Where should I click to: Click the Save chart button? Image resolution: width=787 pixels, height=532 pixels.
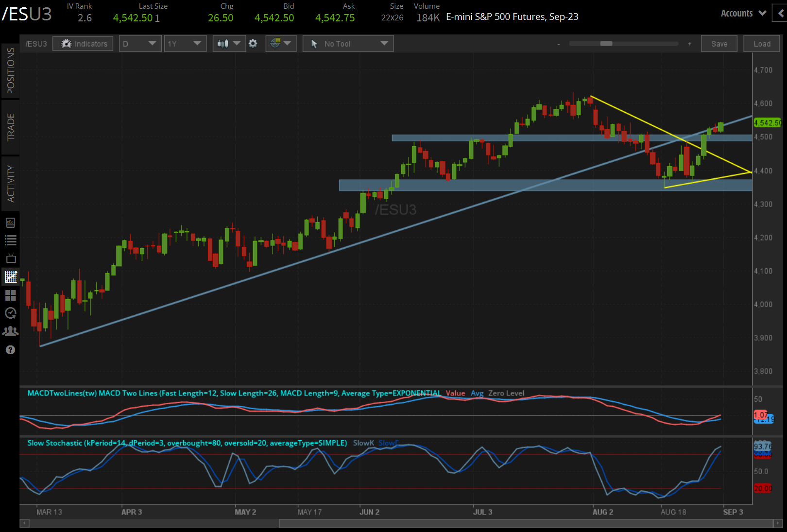(719, 44)
